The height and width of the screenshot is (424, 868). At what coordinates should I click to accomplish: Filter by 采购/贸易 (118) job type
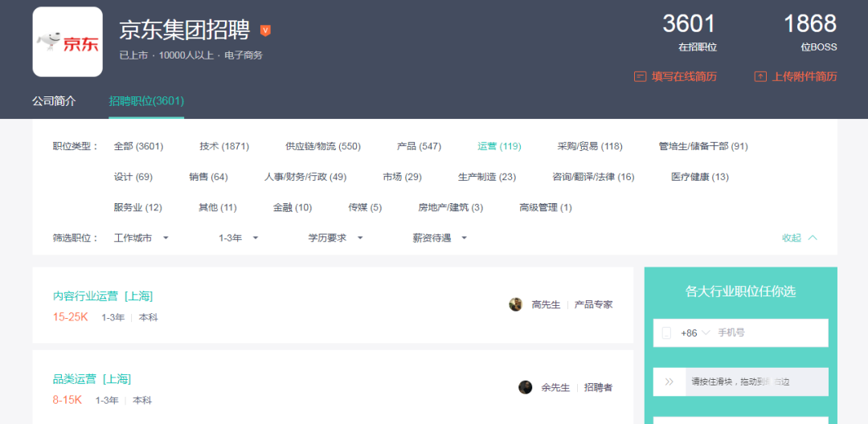click(590, 146)
